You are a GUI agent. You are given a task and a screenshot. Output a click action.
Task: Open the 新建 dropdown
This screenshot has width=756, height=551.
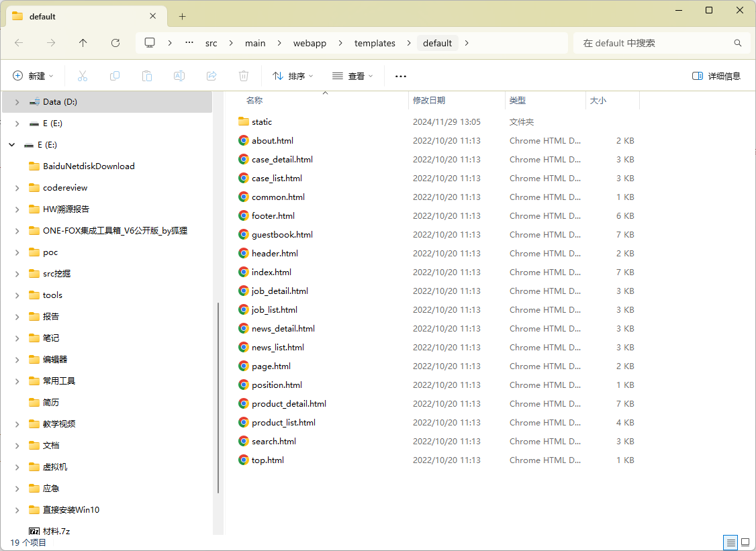(34, 76)
